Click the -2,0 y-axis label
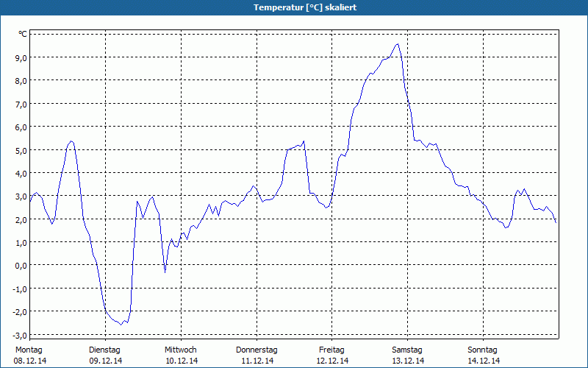This screenshot has width=588, height=368. tap(20, 311)
